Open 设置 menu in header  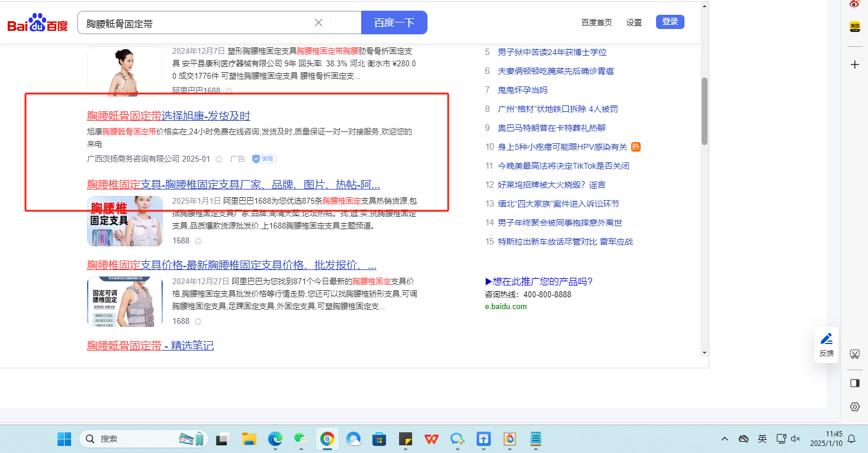tap(634, 23)
